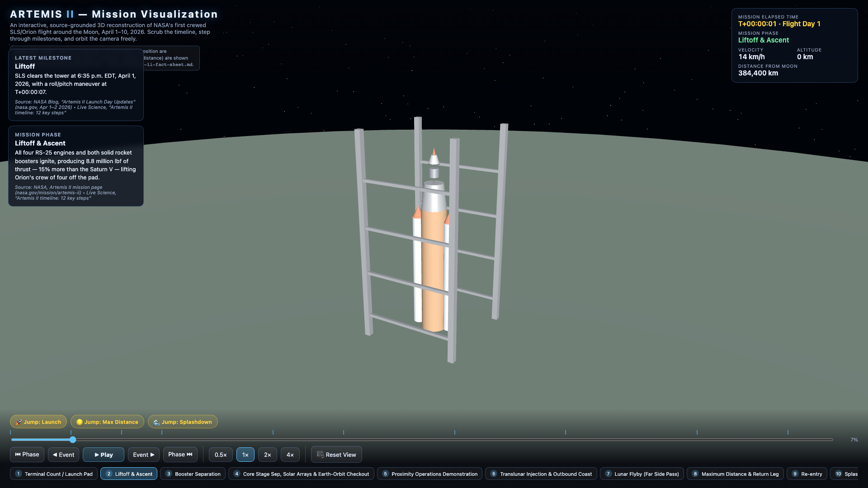Select the Booster Separation phase tab
Viewport: 868px width, 488px height.
point(193,474)
